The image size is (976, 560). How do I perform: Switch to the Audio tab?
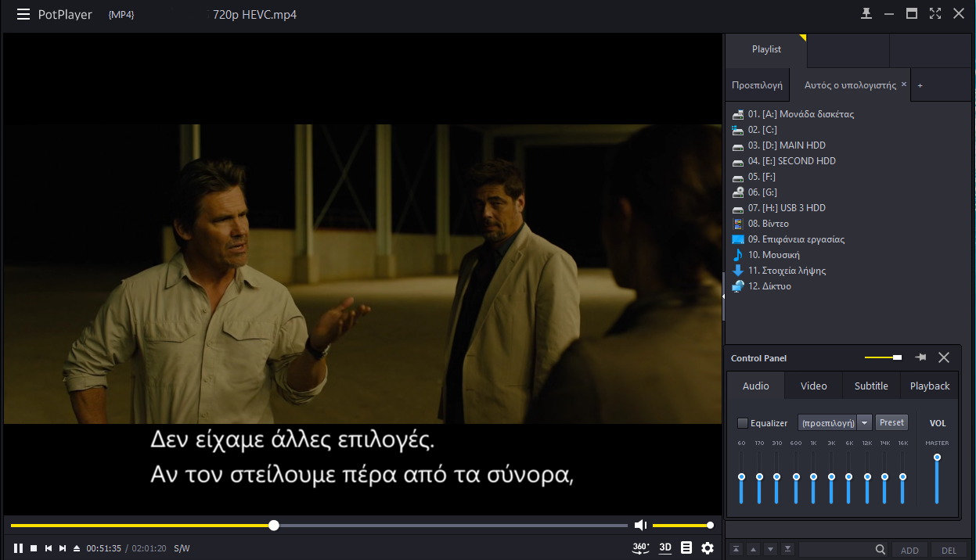point(756,386)
